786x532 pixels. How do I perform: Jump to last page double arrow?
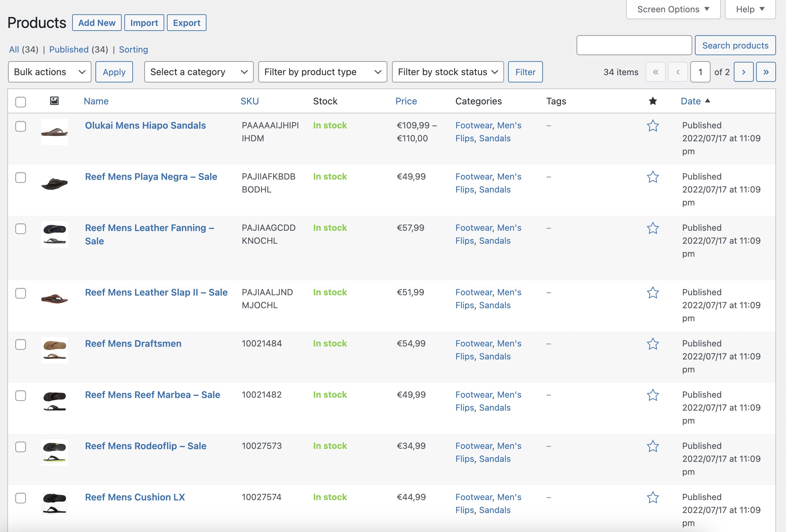click(x=765, y=72)
